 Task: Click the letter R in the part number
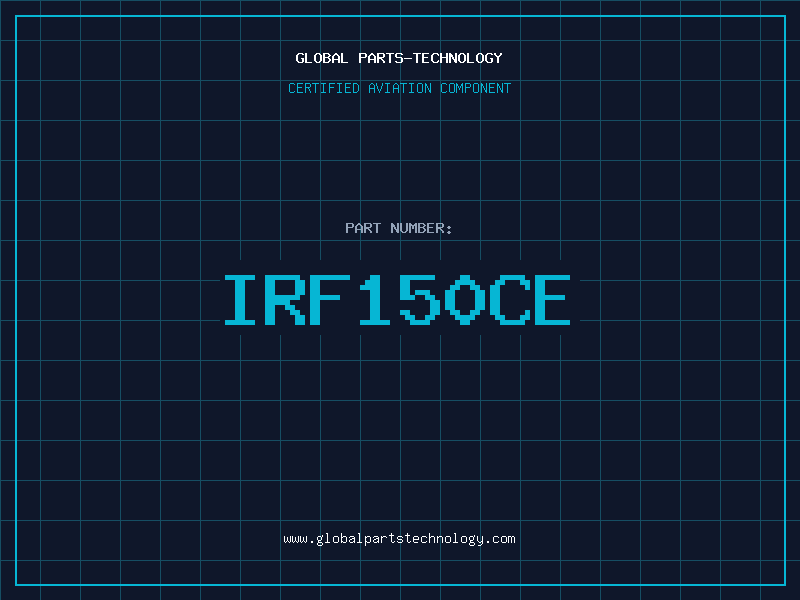tap(285, 300)
